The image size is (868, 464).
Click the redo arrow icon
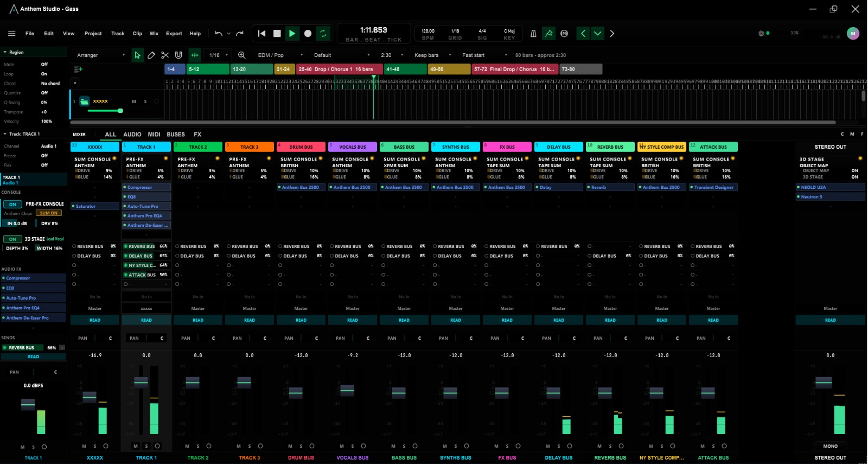pyautogui.click(x=240, y=34)
